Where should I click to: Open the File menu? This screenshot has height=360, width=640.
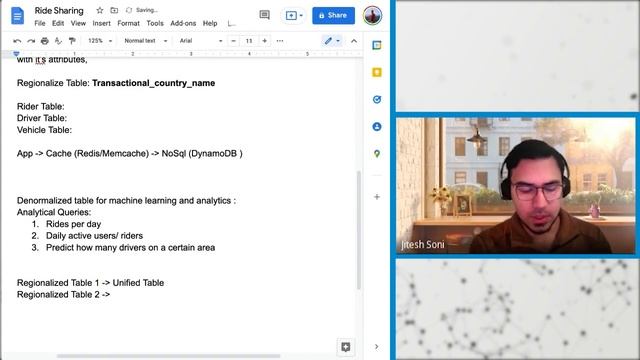click(x=40, y=23)
